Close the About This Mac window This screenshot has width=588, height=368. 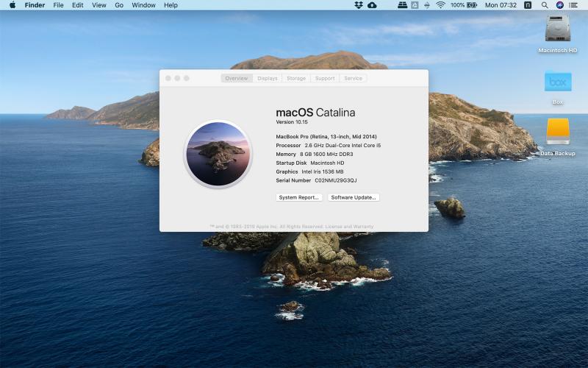point(168,78)
